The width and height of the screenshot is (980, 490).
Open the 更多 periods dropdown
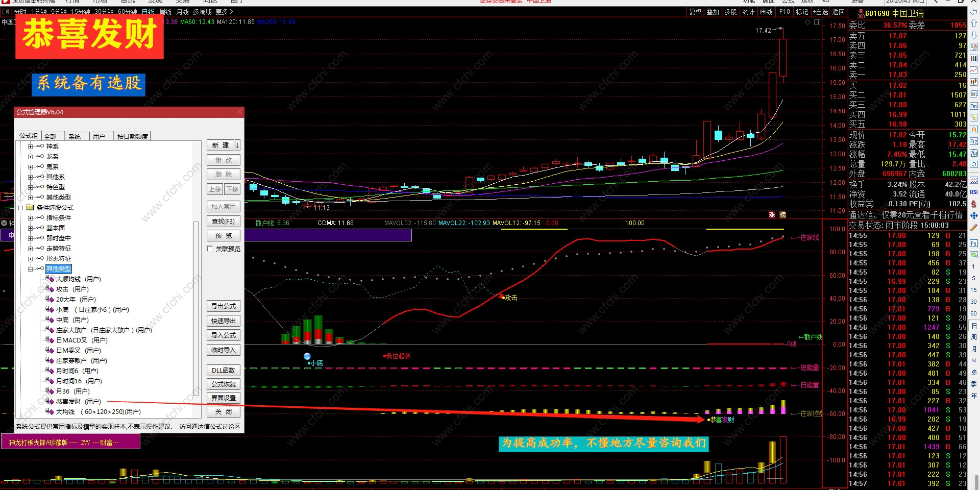(224, 12)
